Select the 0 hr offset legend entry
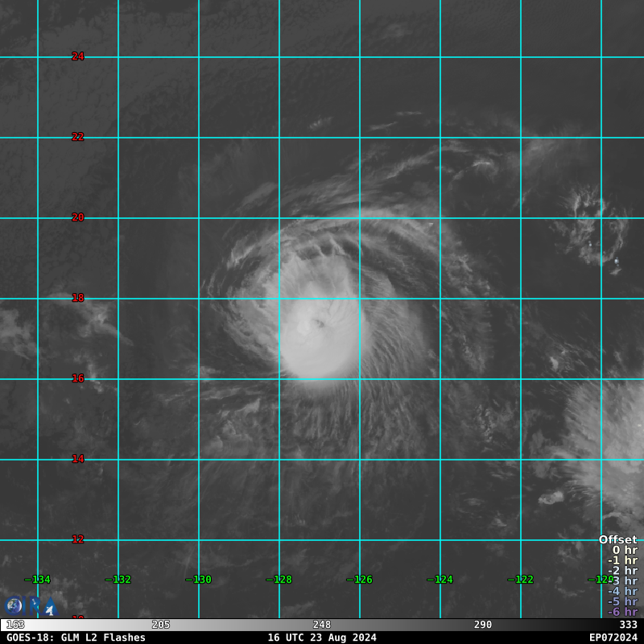Image resolution: width=644 pixels, height=644 pixels. pyautogui.click(x=624, y=551)
